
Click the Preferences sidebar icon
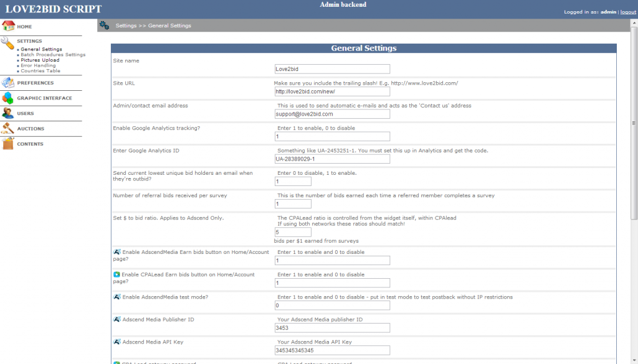(7, 83)
